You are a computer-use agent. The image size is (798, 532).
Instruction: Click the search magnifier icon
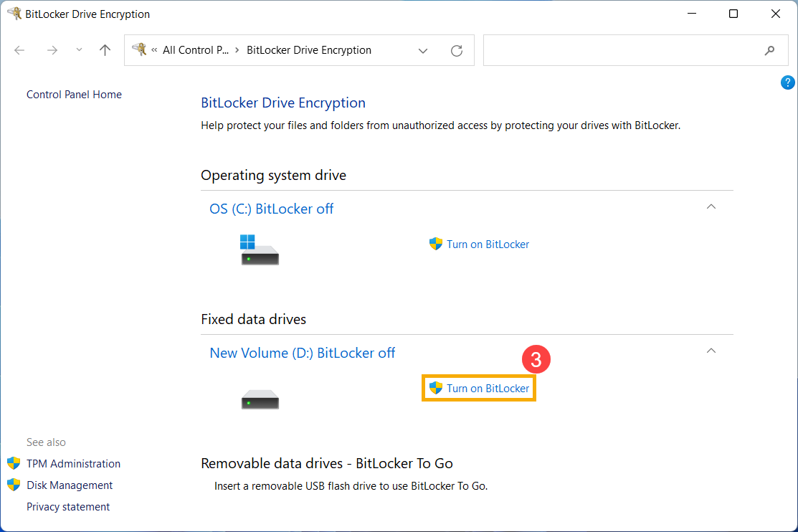769,50
